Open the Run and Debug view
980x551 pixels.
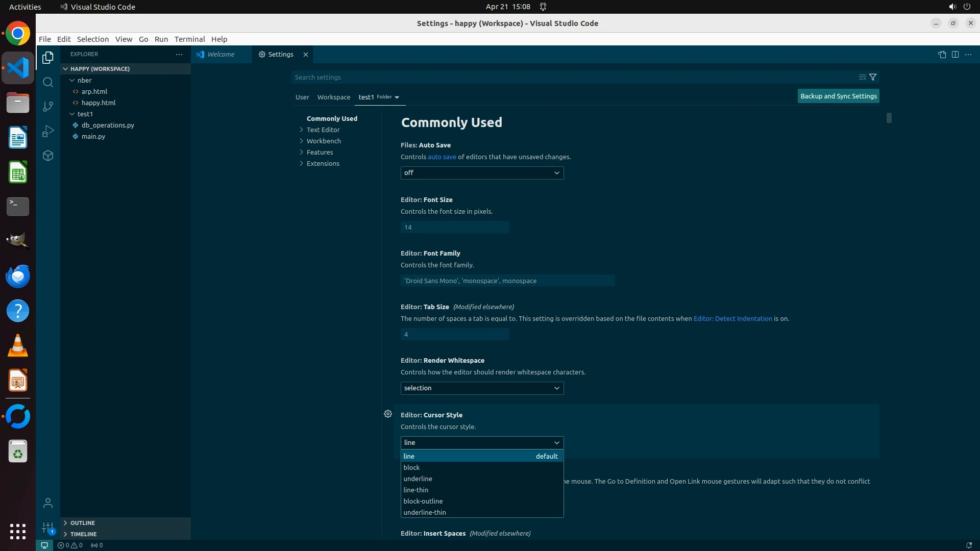click(48, 131)
